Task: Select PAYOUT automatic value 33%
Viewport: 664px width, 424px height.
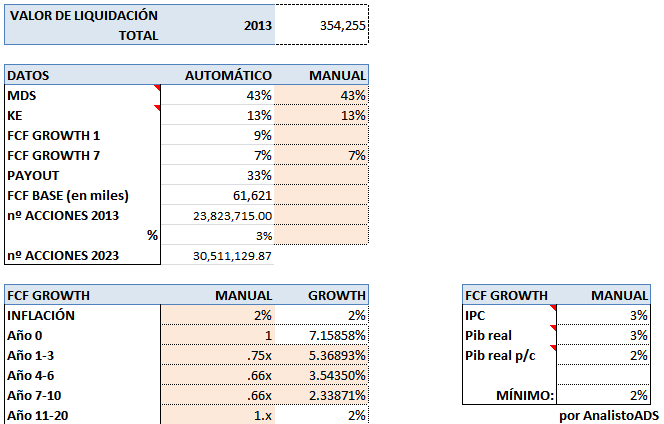Action: [218, 175]
